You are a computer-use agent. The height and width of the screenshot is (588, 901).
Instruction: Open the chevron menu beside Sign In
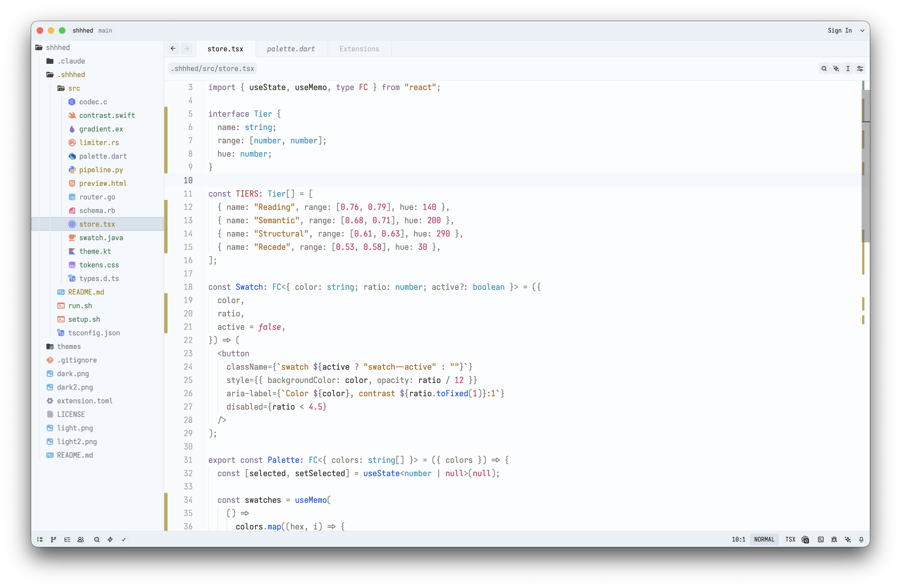[862, 31]
